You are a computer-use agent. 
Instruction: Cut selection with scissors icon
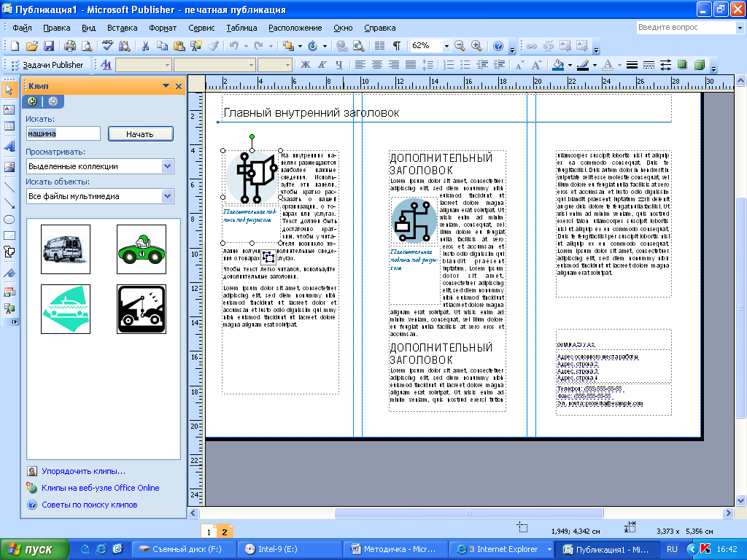tap(145, 46)
